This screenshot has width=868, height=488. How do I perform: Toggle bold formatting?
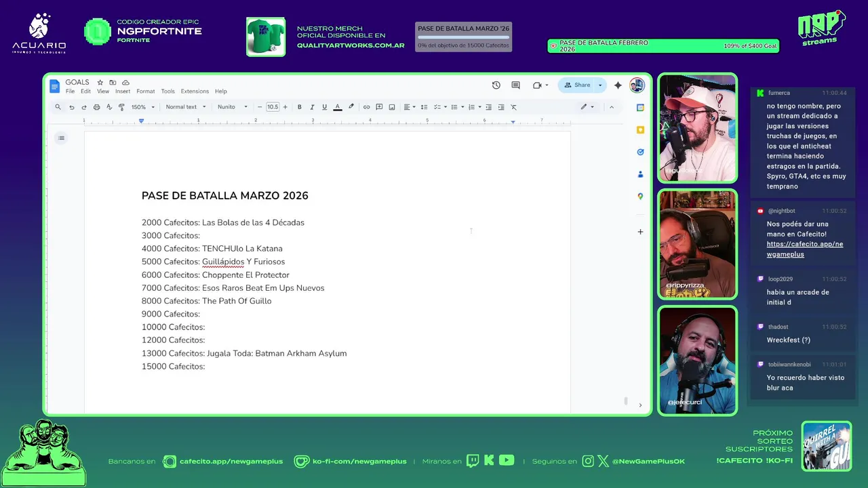299,107
